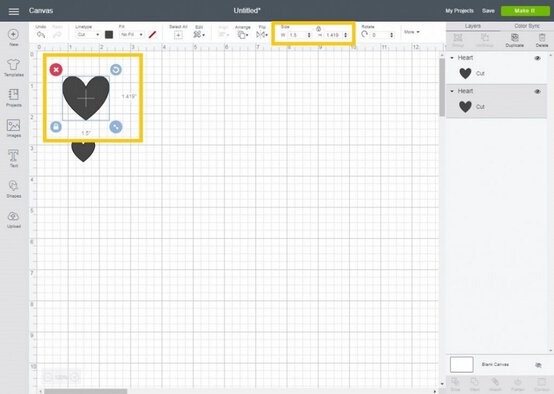Click the Flatten tool icon
The height and width of the screenshot is (394, 554).
(x=518, y=382)
